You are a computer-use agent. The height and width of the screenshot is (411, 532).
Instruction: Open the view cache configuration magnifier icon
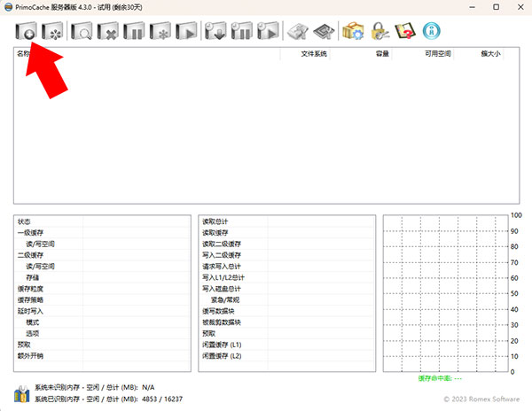point(82,31)
